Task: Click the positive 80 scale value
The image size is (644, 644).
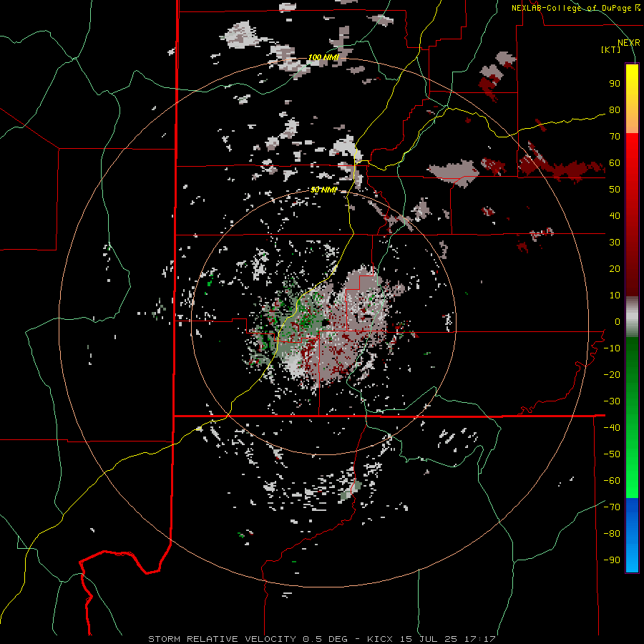Action: coord(615,110)
